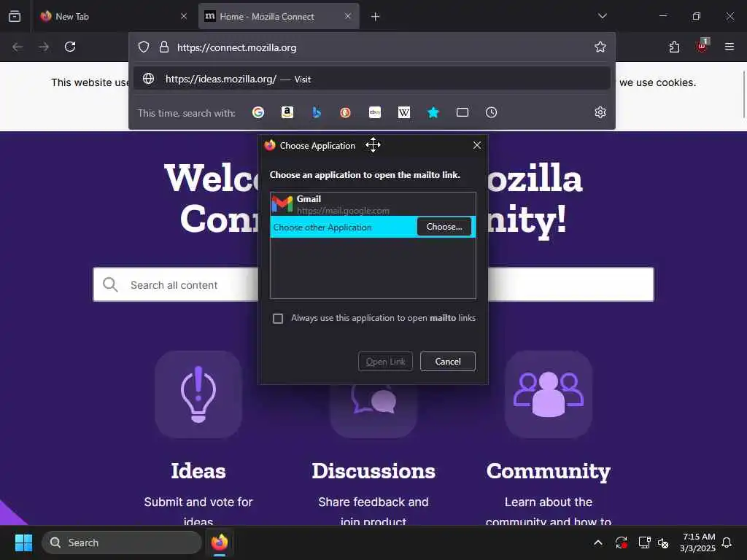Search history using the clock icon
747x560 pixels.
(491, 112)
